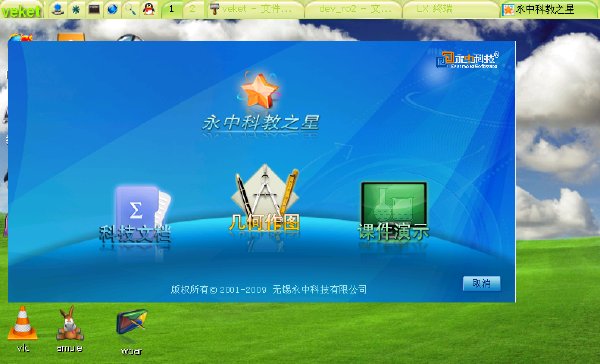The image size is (600, 364).
Task: Click the 取消 cancel button
Action: pos(481,283)
